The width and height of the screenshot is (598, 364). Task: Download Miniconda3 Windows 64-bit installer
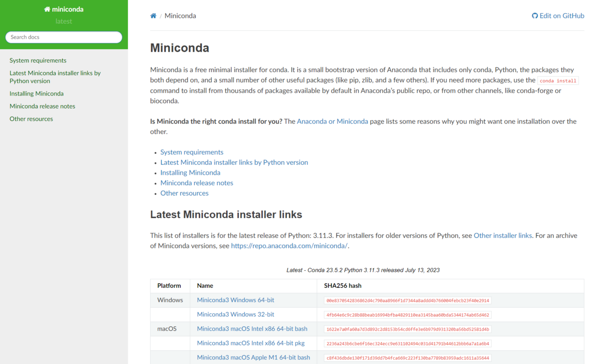(236, 300)
